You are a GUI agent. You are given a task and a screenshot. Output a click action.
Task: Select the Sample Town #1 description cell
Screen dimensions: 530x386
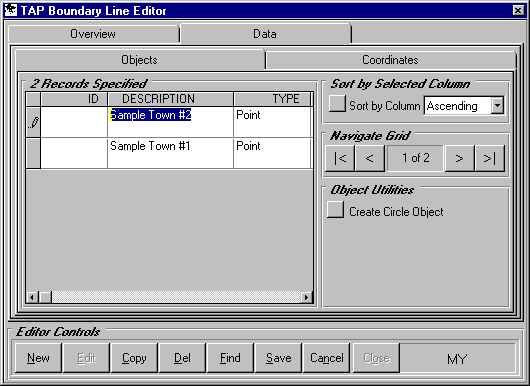coord(170,153)
